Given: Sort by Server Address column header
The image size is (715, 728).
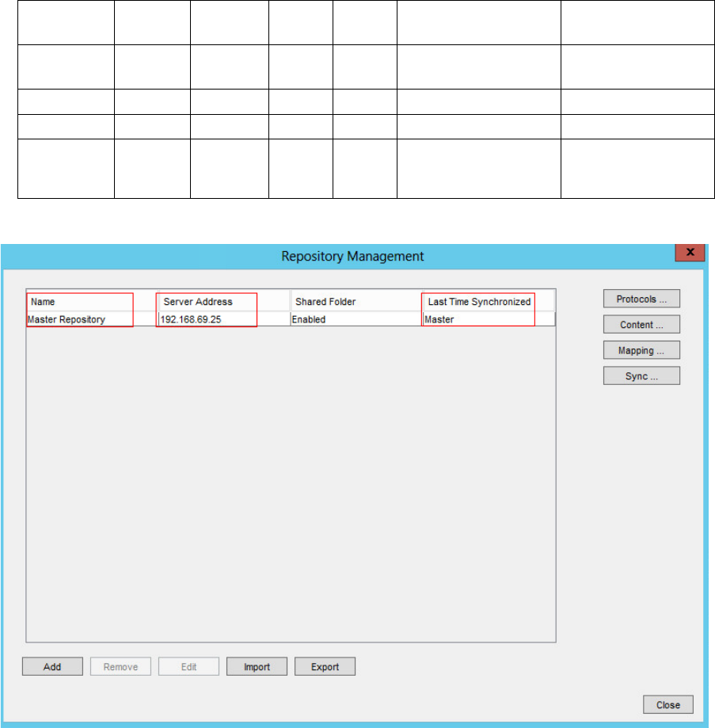Looking at the screenshot, I should click(x=224, y=302).
